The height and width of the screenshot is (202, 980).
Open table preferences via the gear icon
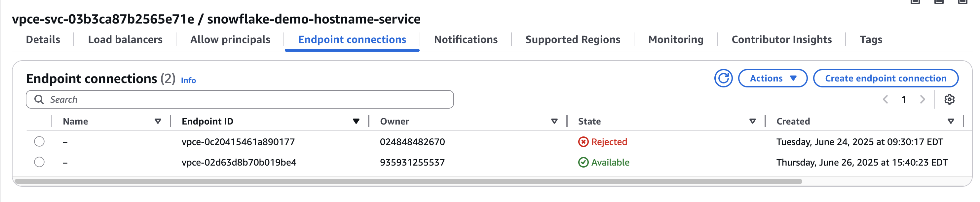click(949, 99)
